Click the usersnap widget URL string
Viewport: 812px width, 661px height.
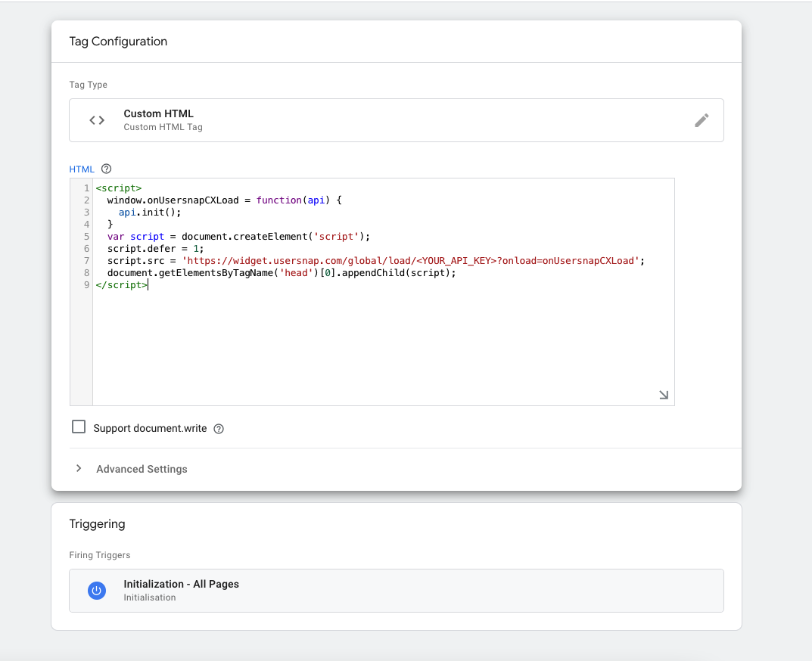pyautogui.click(x=411, y=261)
